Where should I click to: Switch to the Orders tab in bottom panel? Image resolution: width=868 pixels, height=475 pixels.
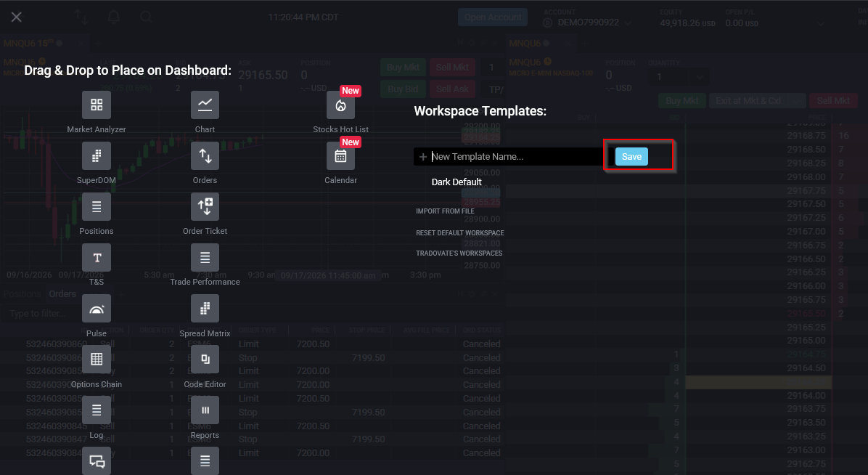[x=62, y=293]
